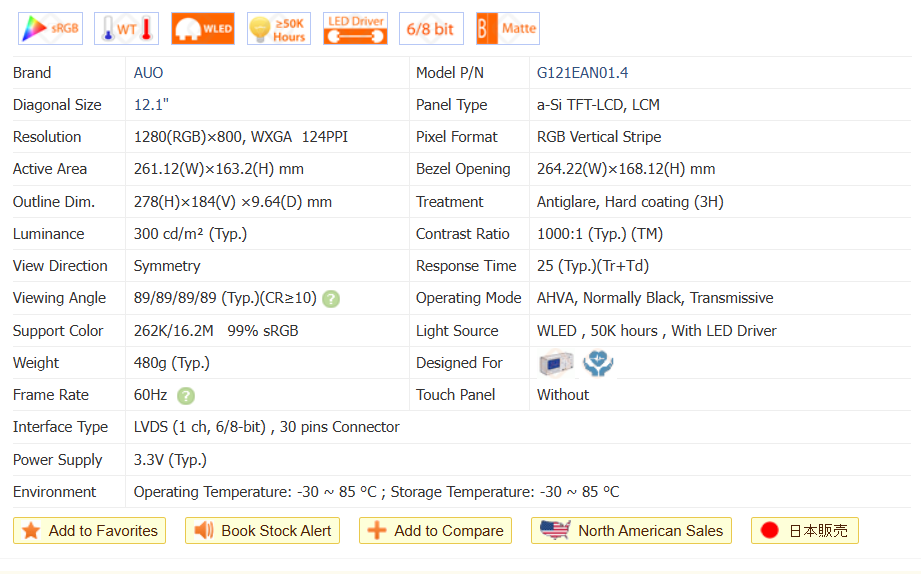
Task: Click the AUO brand value
Action: click(x=148, y=73)
